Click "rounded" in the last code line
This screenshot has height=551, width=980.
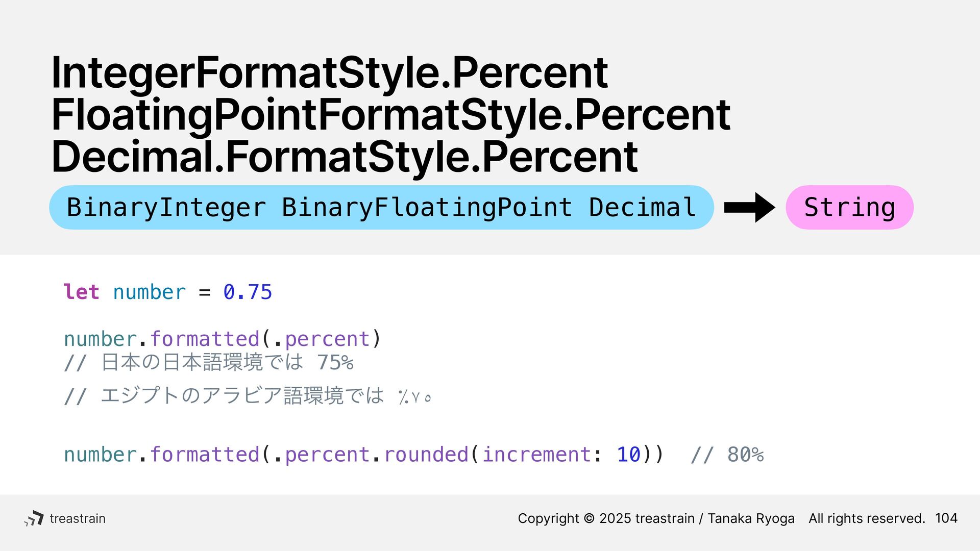pos(426,454)
